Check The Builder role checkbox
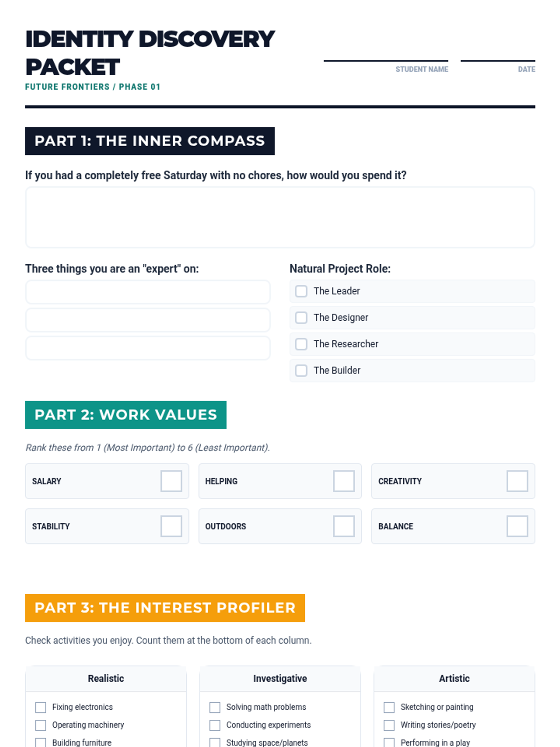This screenshot has height=747, width=560. pyautogui.click(x=301, y=371)
